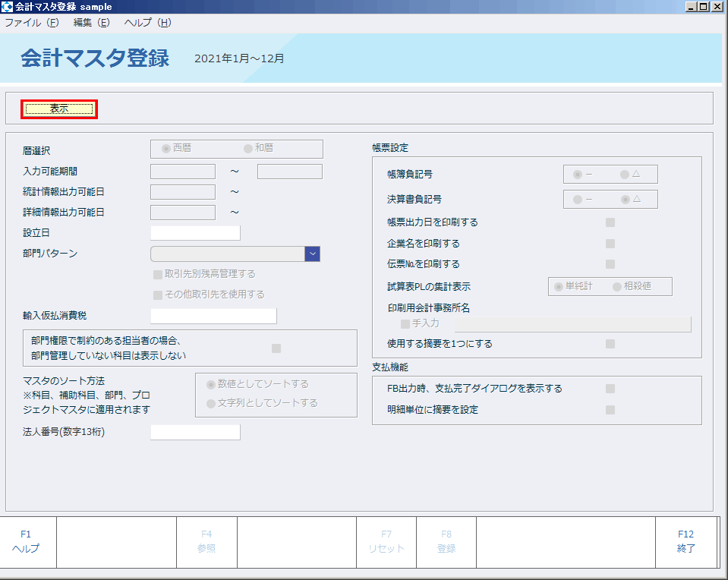The image size is (728, 580).
Task: Toggle 企業名を印刷する checkbox
Action: 610,244
